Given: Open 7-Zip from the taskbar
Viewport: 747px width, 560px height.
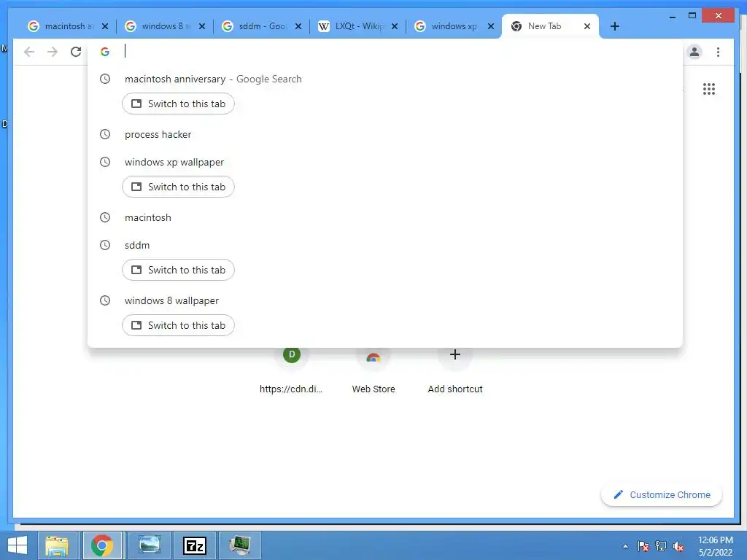Looking at the screenshot, I should (195, 545).
